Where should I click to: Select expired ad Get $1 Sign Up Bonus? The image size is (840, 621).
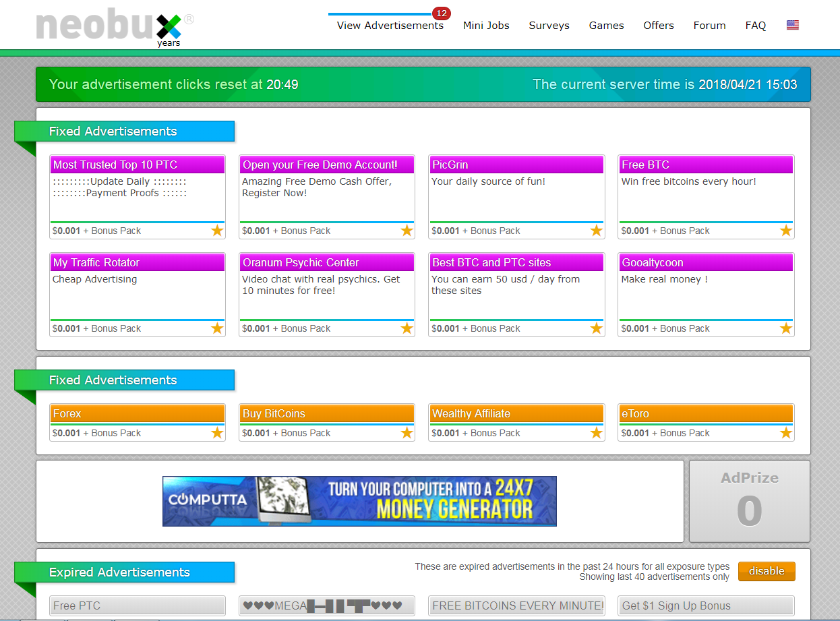[x=706, y=605]
